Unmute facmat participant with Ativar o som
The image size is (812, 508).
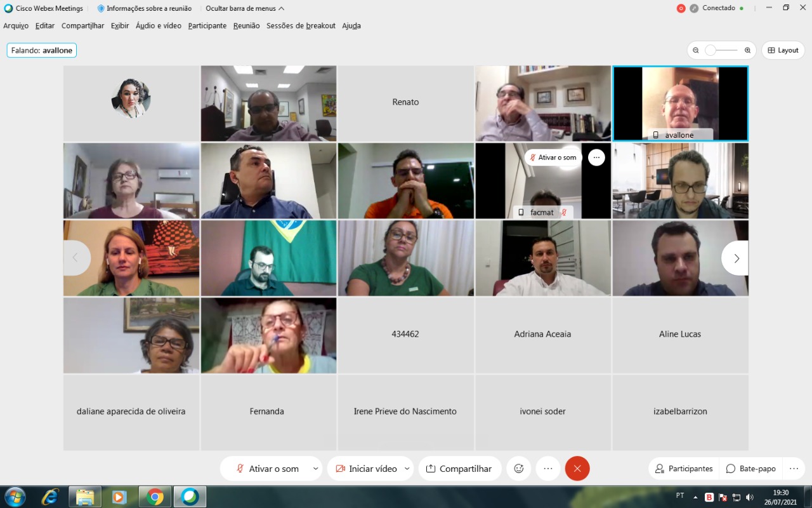point(553,157)
